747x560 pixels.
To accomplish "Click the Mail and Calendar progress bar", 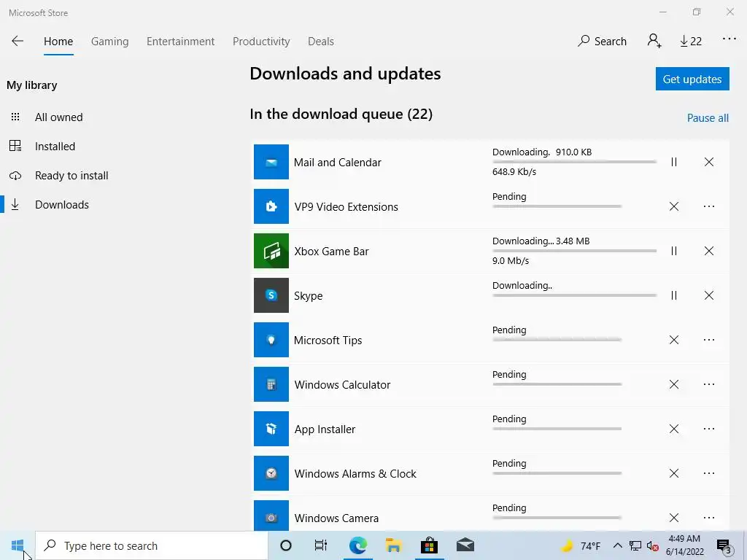I will pos(575,162).
